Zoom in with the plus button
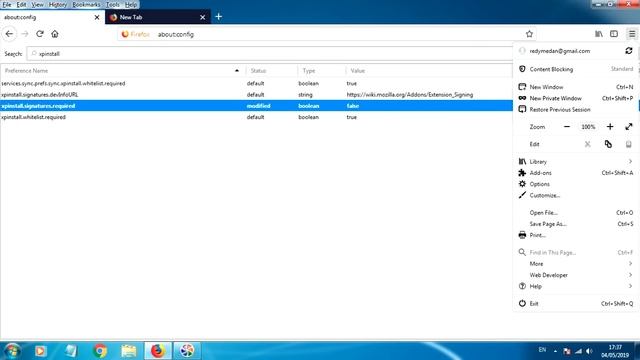 pos(610,127)
